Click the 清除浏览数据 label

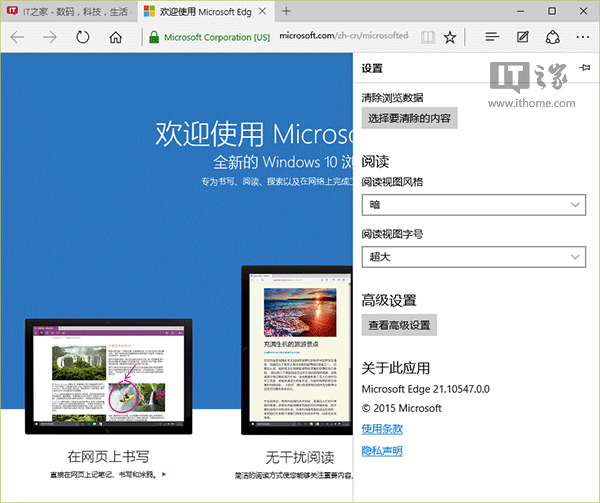click(x=392, y=98)
